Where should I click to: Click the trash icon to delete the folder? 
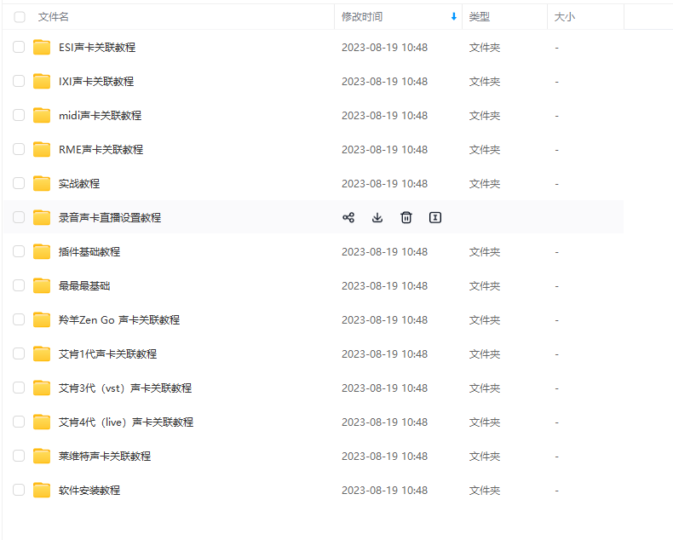tap(406, 217)
